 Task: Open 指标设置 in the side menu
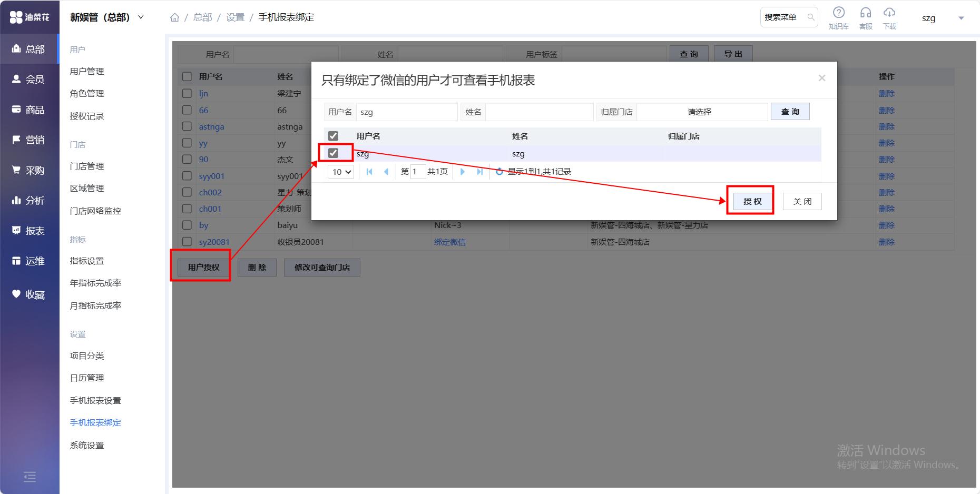(x=87, y=261)
